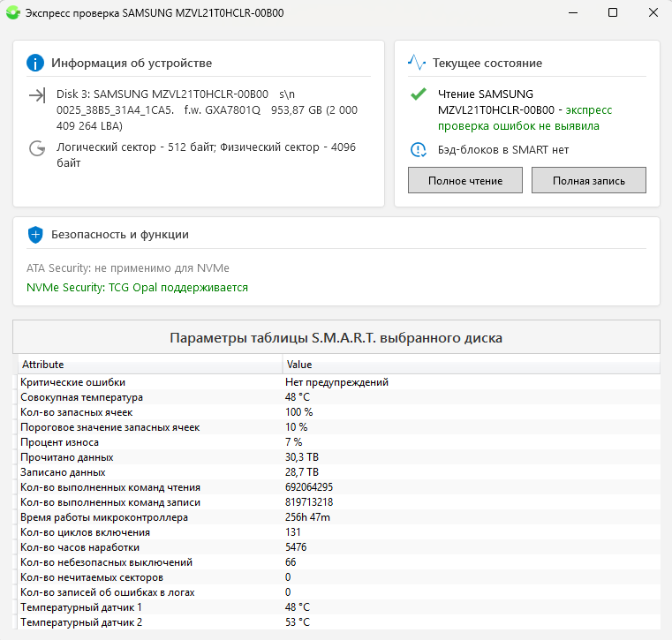Click the value 819713218
Viewport: 672px width, 640px height.
309,502
